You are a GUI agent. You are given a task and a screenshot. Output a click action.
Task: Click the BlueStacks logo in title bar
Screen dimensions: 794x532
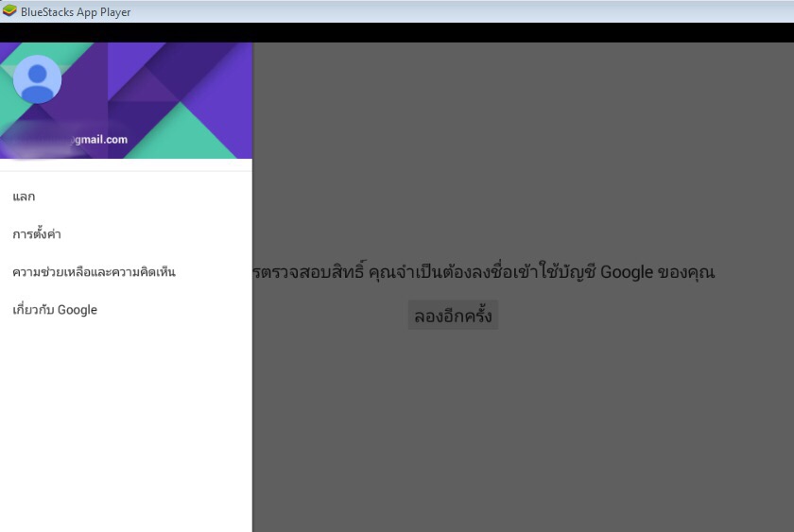pos(9,11)
